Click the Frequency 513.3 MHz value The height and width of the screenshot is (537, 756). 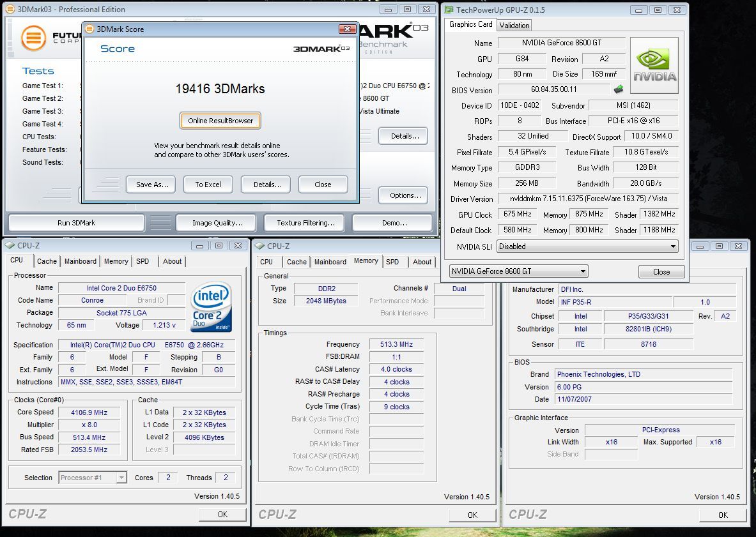pos(396,344)
